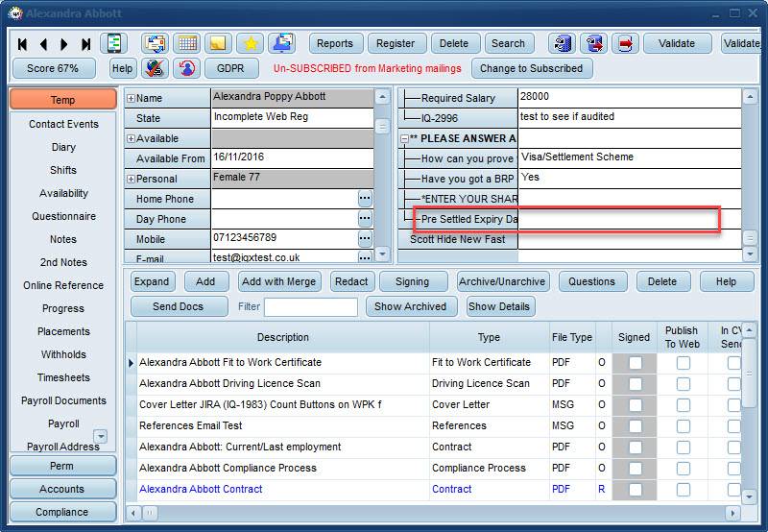The width and height of the screenshot is (768, 532).
Task: Expand the Personal field group
Action: pos(131,179)
